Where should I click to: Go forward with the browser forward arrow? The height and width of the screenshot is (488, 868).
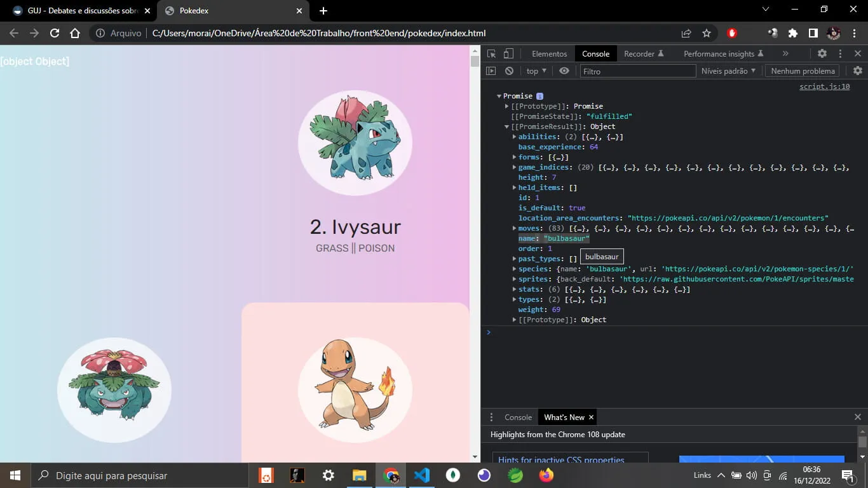point(34,33)
